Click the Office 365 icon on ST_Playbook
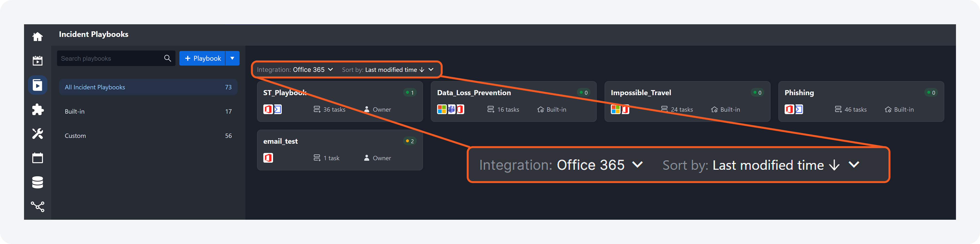The width and height of the screenshot is (980, 244). 268,110
